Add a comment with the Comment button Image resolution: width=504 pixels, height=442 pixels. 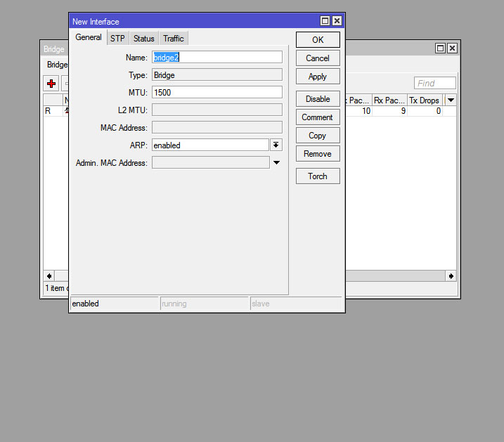[318, 117]
